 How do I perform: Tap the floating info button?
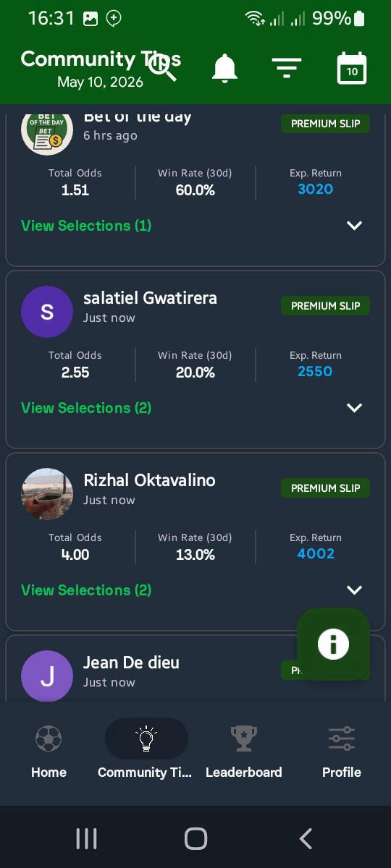(x=333, y=644)
